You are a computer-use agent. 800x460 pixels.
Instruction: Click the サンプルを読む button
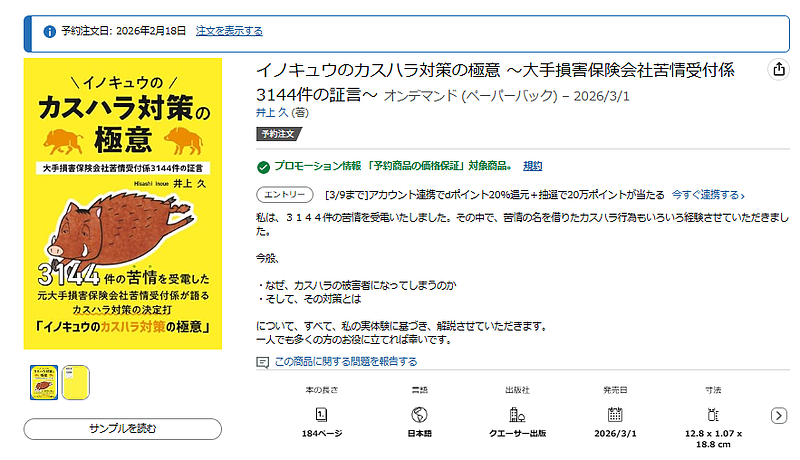(122, 429)
